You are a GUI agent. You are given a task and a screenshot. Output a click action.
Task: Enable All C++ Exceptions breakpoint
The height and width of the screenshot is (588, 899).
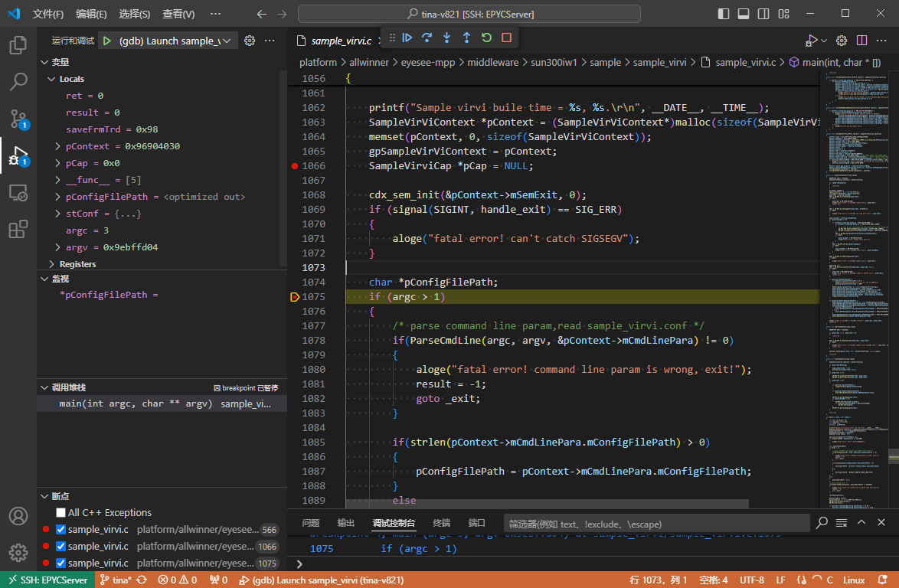click(61, 512)
